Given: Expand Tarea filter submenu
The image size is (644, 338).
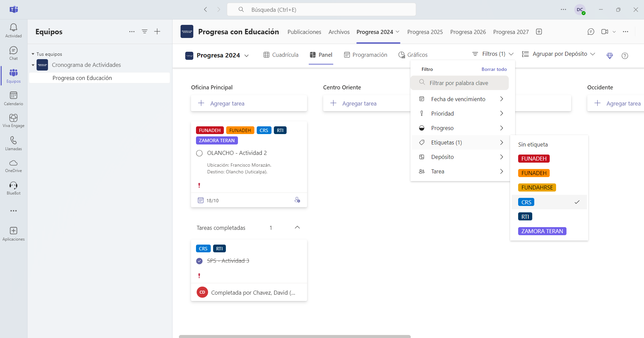Looking at the screenshot, I should click(460, 171).
